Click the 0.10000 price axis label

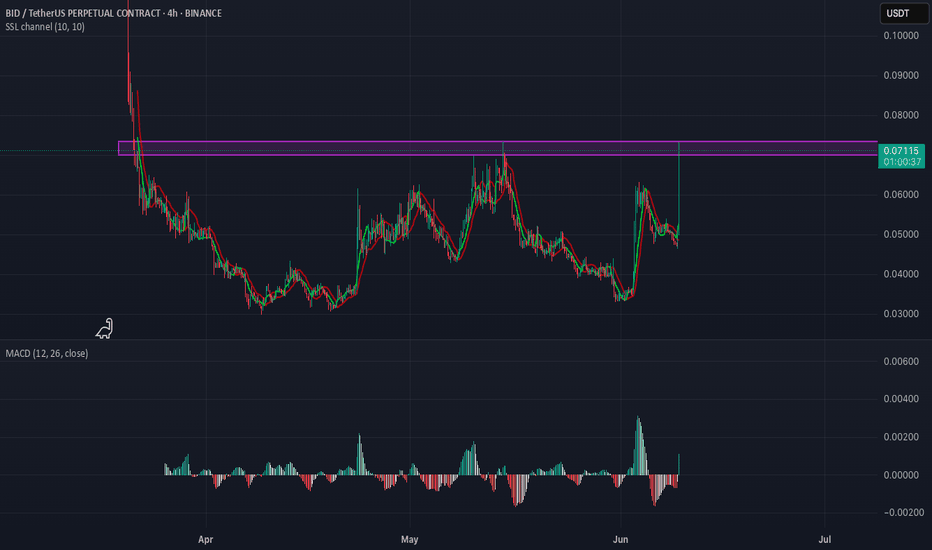click(x=901, y=36)
